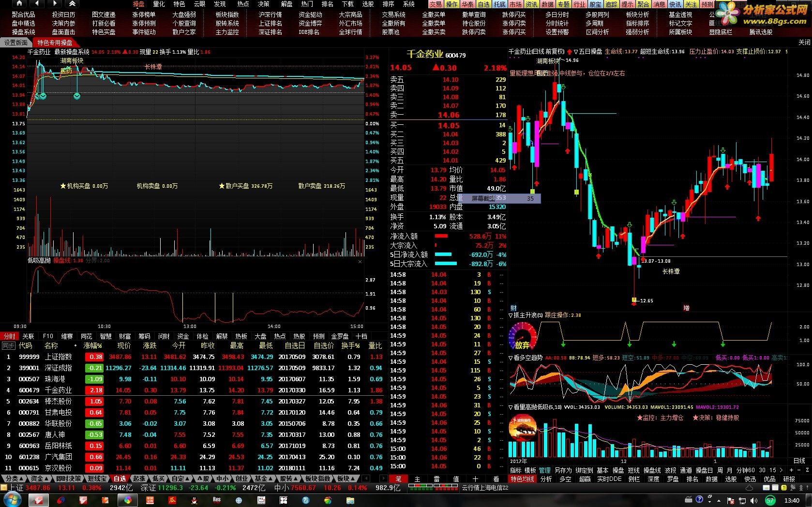The height and width of the screenshot is (507, 812).
Task: Close the 低吸高抛 indicator pane with the X
Action: pyautogui.click(x=360, y=262)
